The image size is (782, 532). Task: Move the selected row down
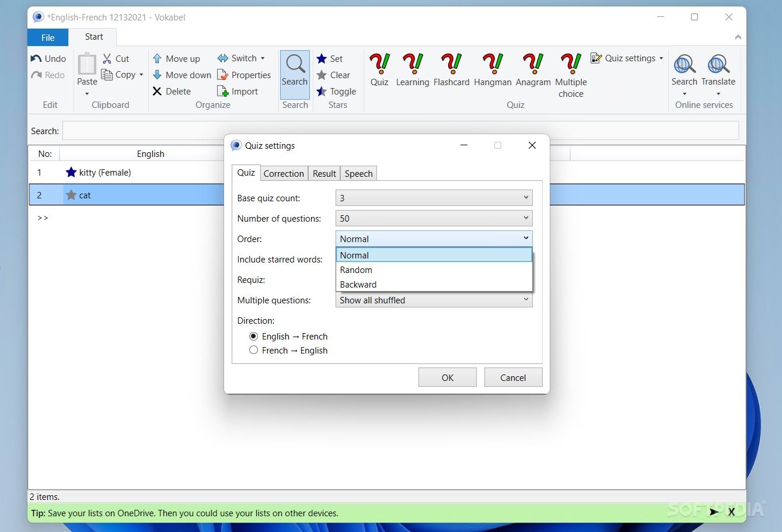[x=182, y=75]
